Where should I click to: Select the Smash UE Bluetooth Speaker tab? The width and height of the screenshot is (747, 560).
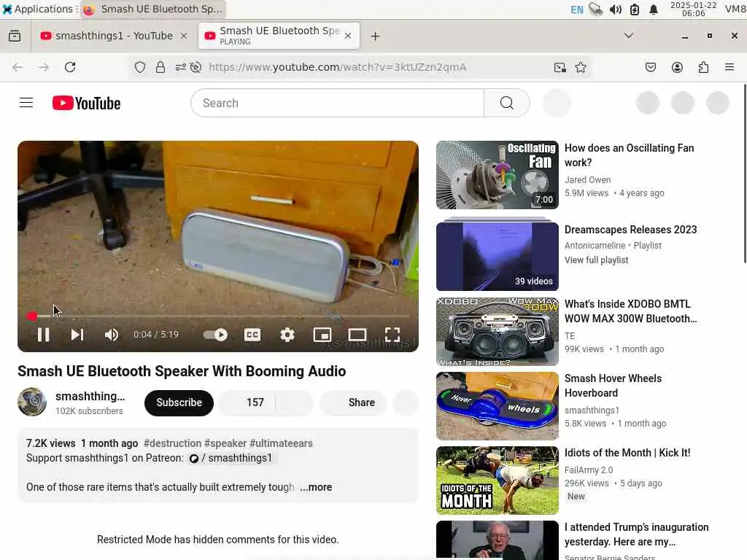pos(279,36)
